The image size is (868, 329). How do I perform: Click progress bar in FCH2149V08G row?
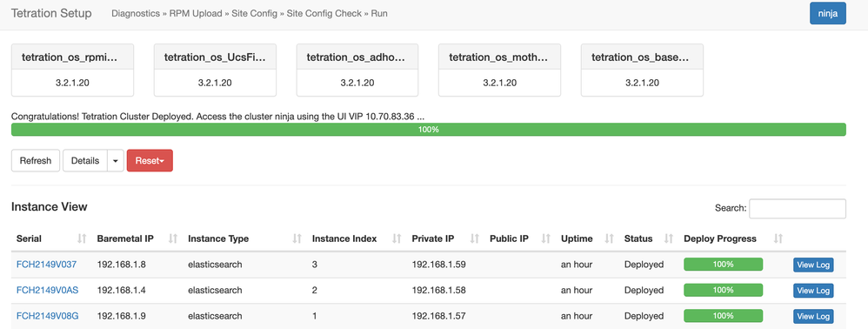tap(724, 316)
